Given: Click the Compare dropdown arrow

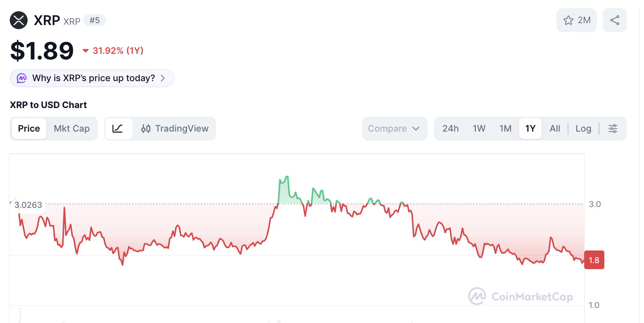Looking at the screenshot, I should [416, 128].
